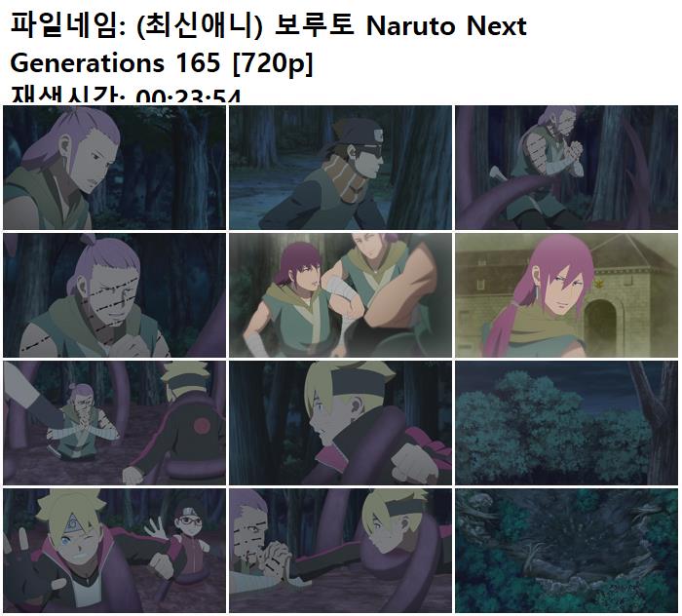Select the 'Generations 165 [720p]' line
Image resolution: width=682 pixels, height=616 pixels.
pyautogui.click(x=162, y=63)
